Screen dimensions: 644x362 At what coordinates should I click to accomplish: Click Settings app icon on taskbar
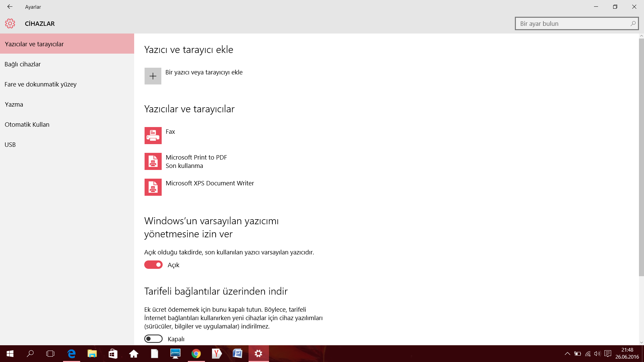pyautogui.click(x=259, y=354)
